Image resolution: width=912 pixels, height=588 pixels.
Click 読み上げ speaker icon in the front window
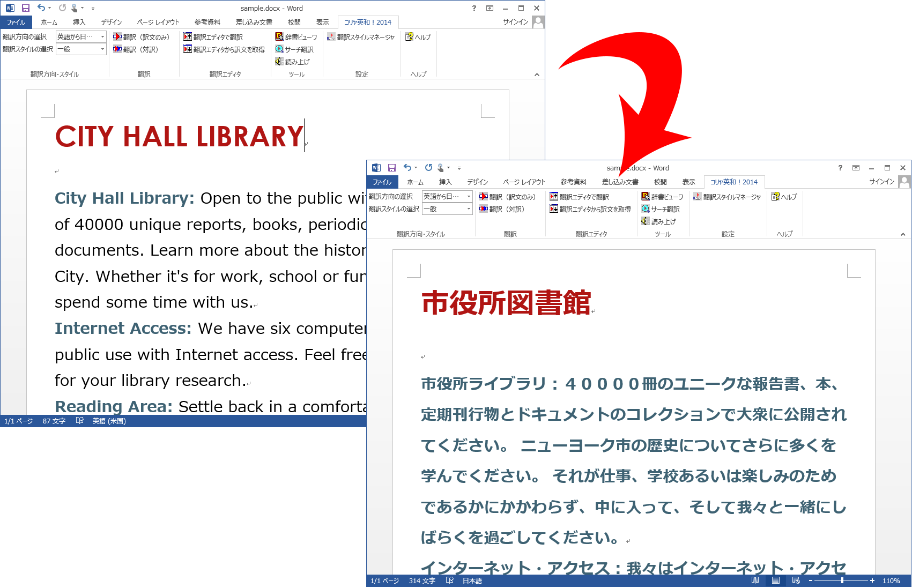[x=646, y=221]
